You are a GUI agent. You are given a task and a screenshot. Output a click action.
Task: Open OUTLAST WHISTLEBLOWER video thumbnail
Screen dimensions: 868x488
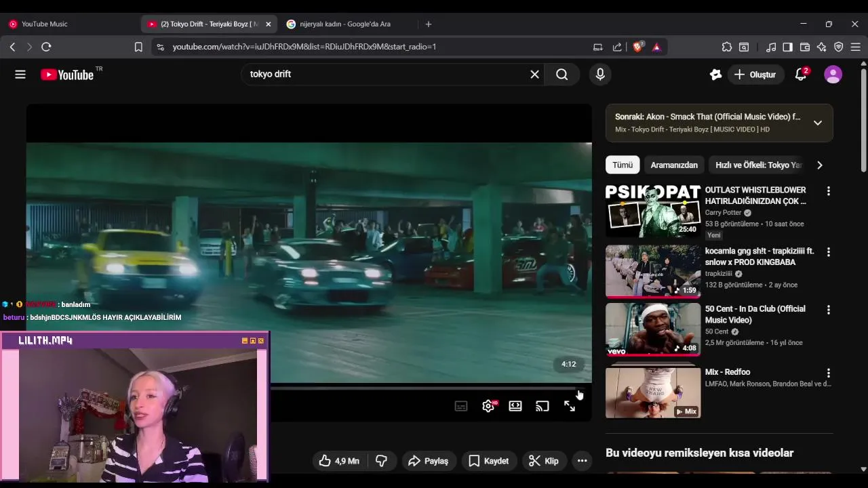click(x=653, y=211)
